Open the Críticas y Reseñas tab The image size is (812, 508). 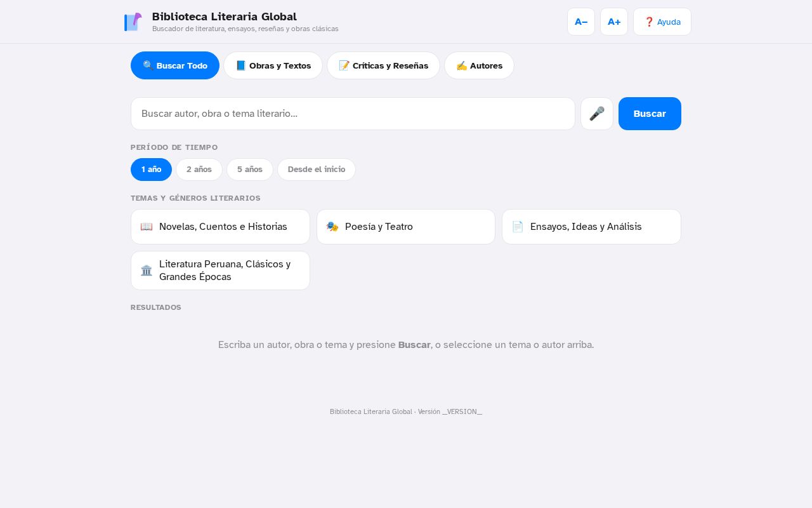pyautogui.click(x=383, y=65)
